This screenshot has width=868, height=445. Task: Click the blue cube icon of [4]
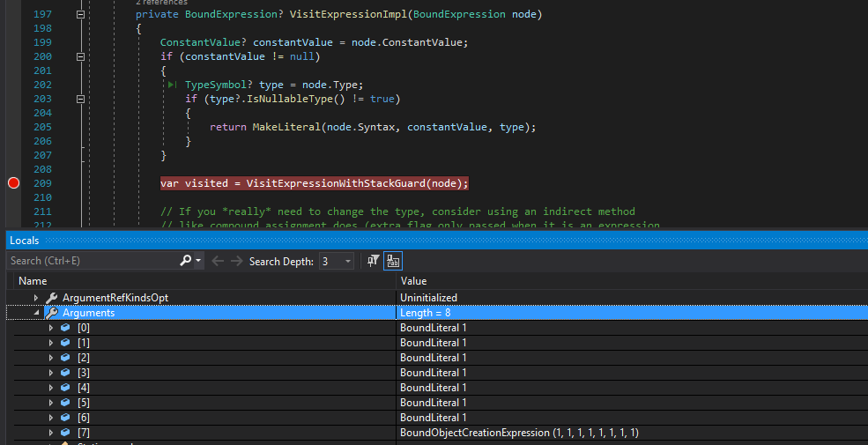click(65, 388)
